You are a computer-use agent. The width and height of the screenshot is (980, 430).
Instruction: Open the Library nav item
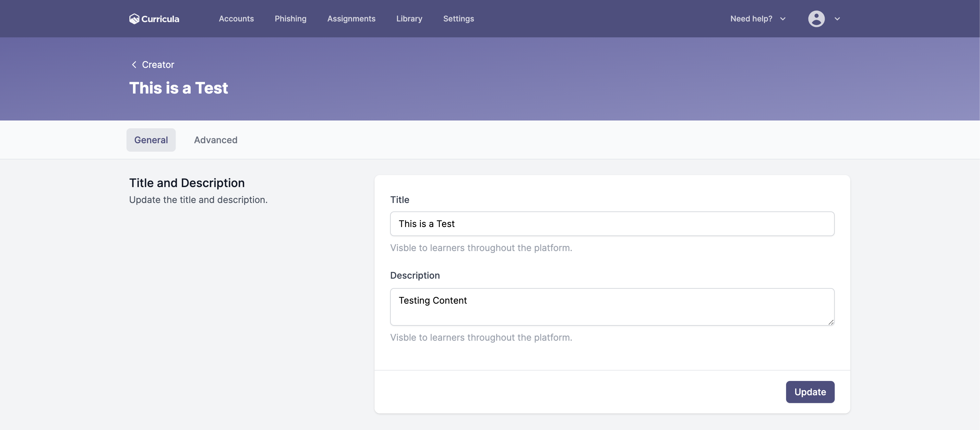tap(409, 19)
